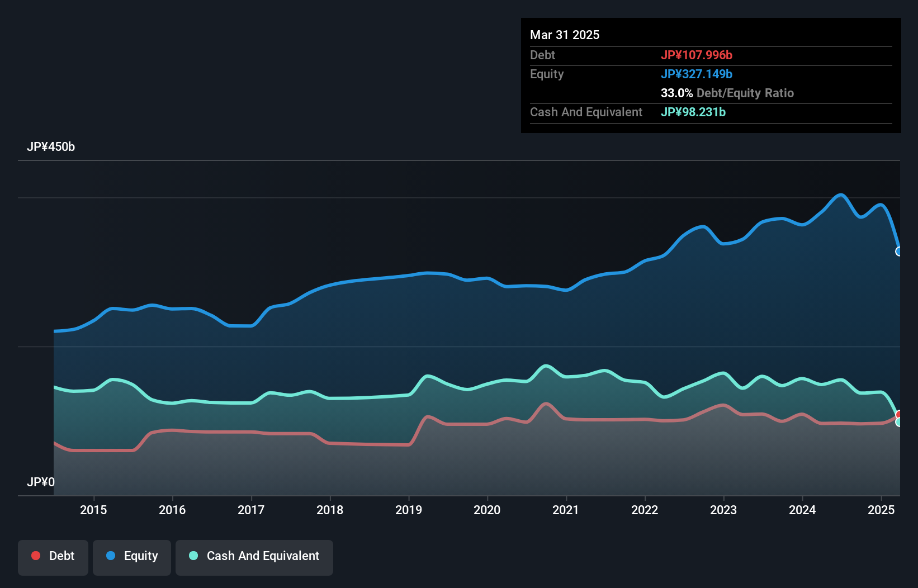The height and width of the screenshot is (588, 918).
Task: Toggle the Debt series legend button
Action: pos(53,557)
